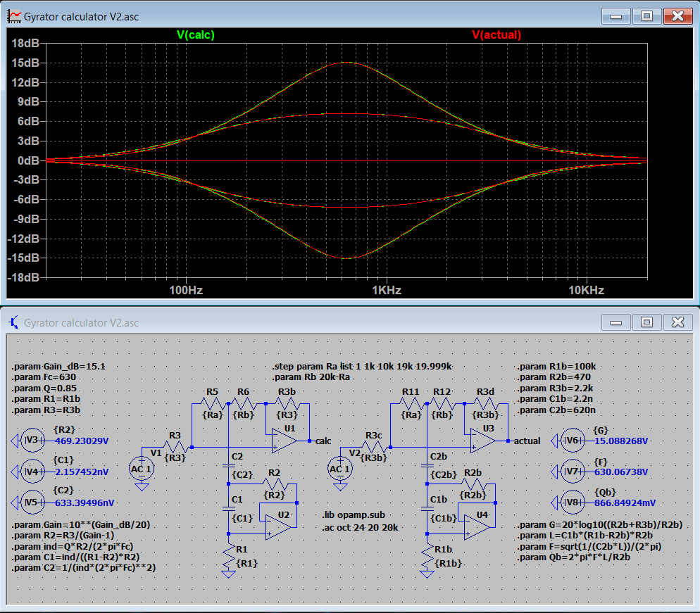
Task: Click the .ac oct 24 20 20k directive
Action: [361, 528]
